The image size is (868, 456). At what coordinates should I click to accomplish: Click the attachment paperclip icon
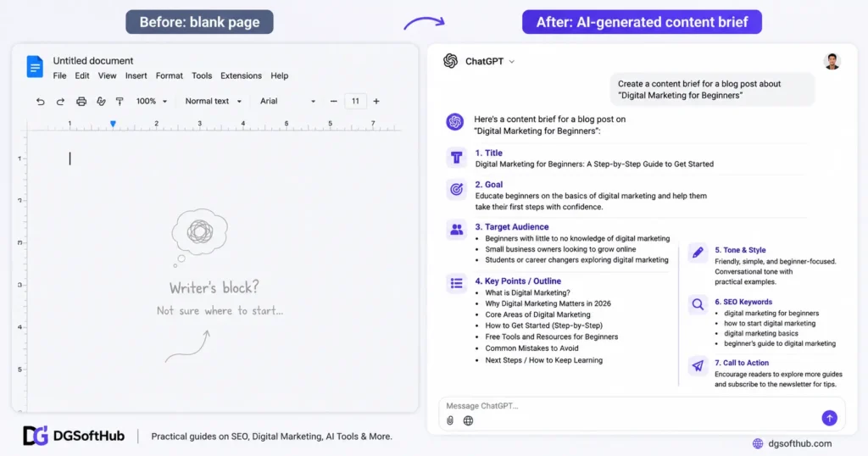coord(450,420)
